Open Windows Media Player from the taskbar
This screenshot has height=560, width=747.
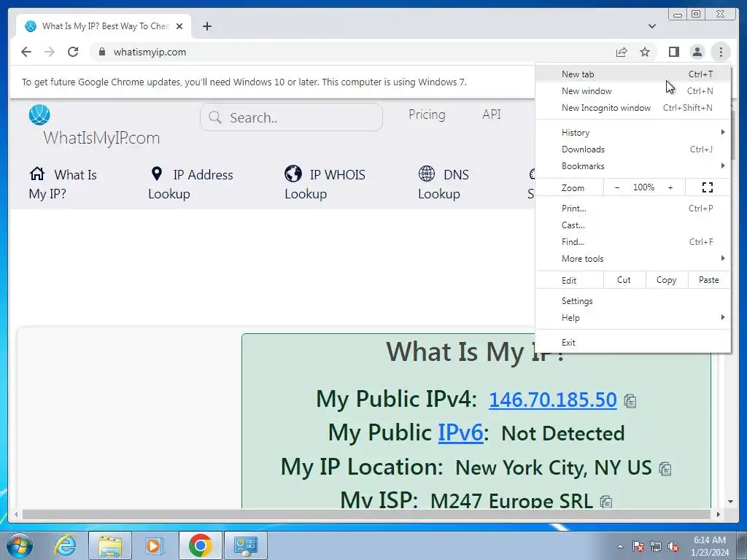point(153,545)
